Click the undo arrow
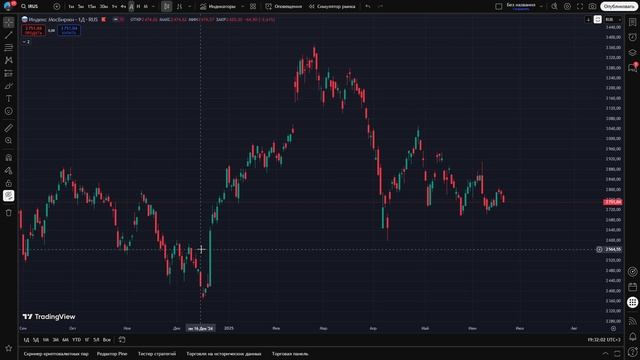The height and width of the screenshot is (360, 640). [x=368, y=7]
